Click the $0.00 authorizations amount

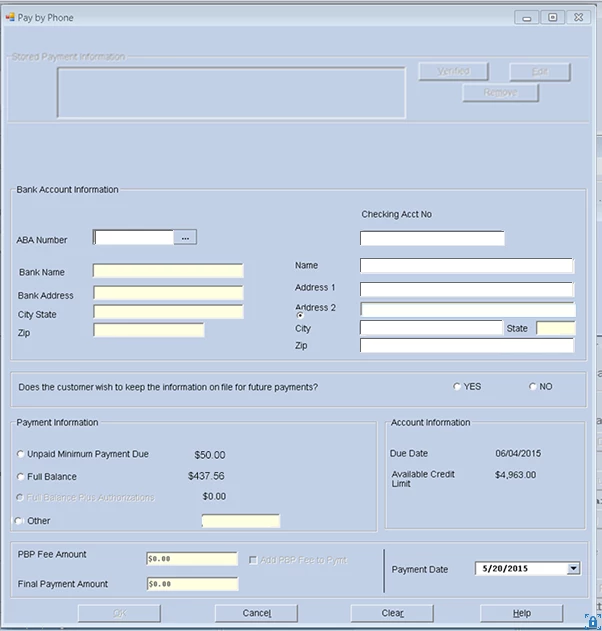click(214, 496)
